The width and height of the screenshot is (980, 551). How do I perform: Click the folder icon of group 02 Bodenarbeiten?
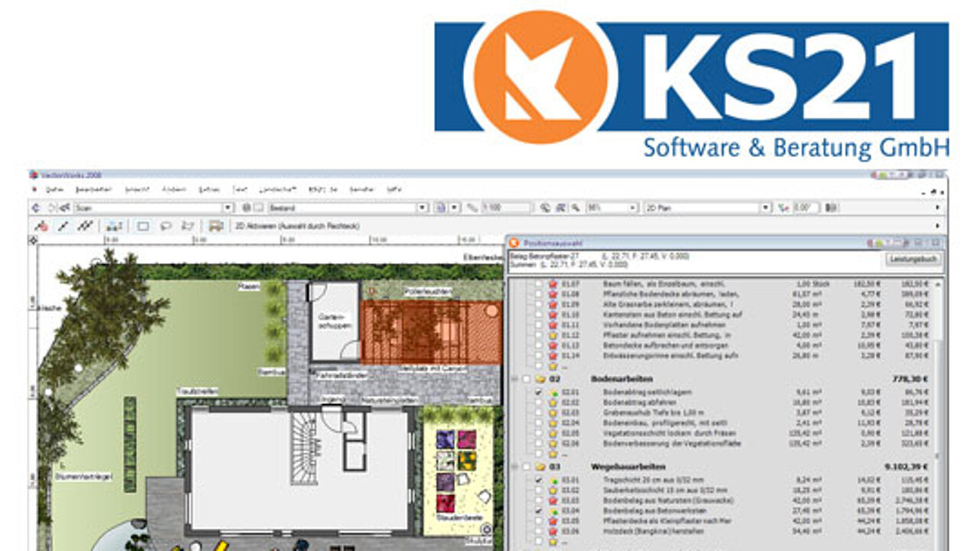click(541, 379)
